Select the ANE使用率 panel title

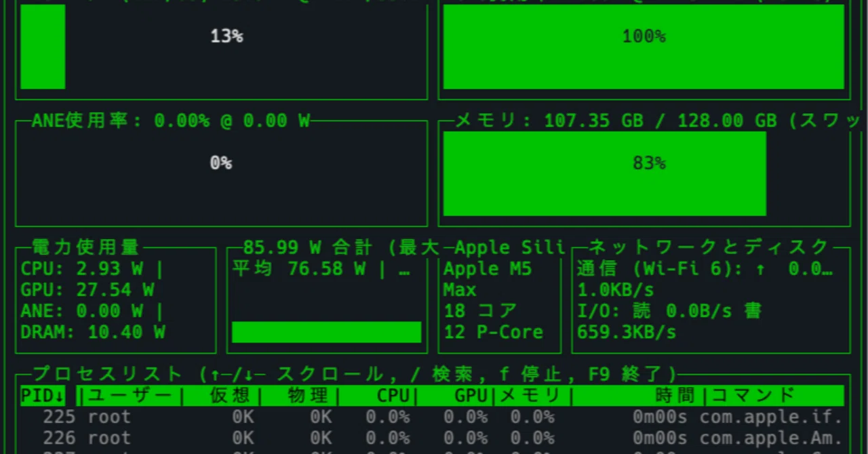click(171, 121)
